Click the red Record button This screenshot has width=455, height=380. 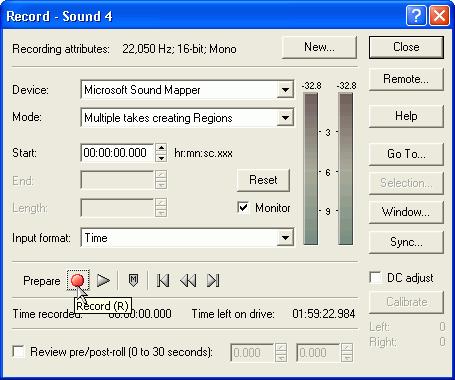[x=78, y=280]
